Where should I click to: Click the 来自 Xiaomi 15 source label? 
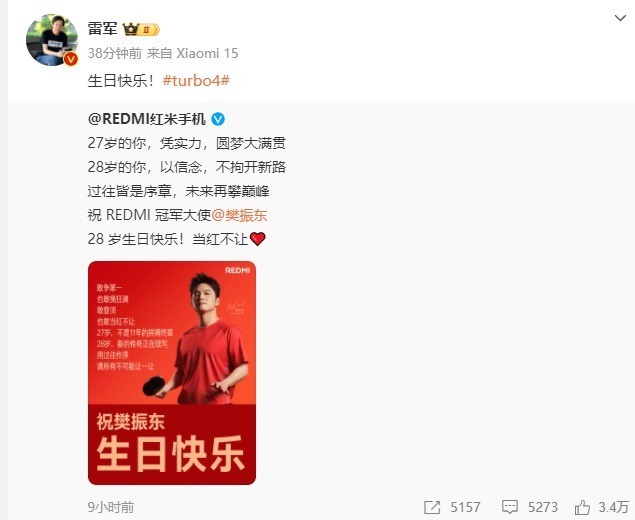(193, 53)
